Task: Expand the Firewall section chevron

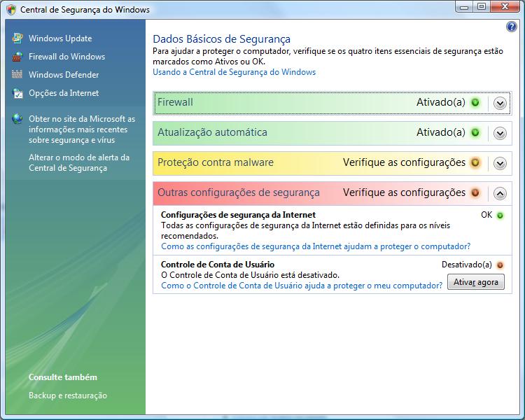Action: 500,103
